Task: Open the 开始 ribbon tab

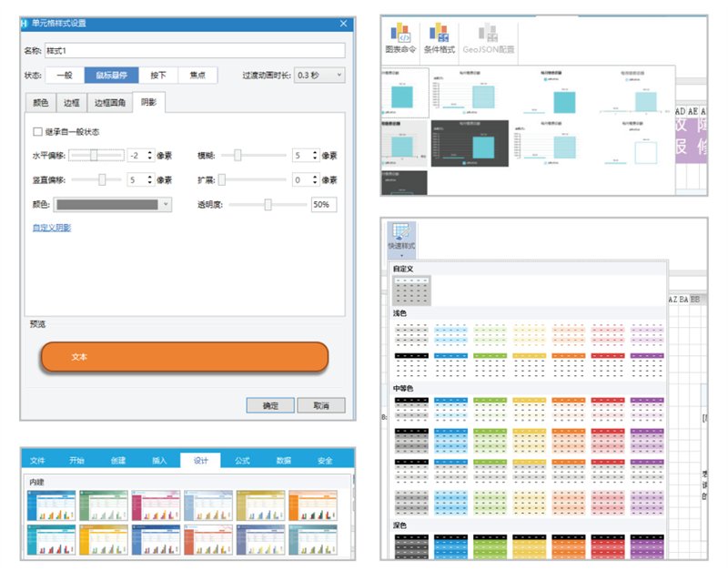Action: [77, 461]
